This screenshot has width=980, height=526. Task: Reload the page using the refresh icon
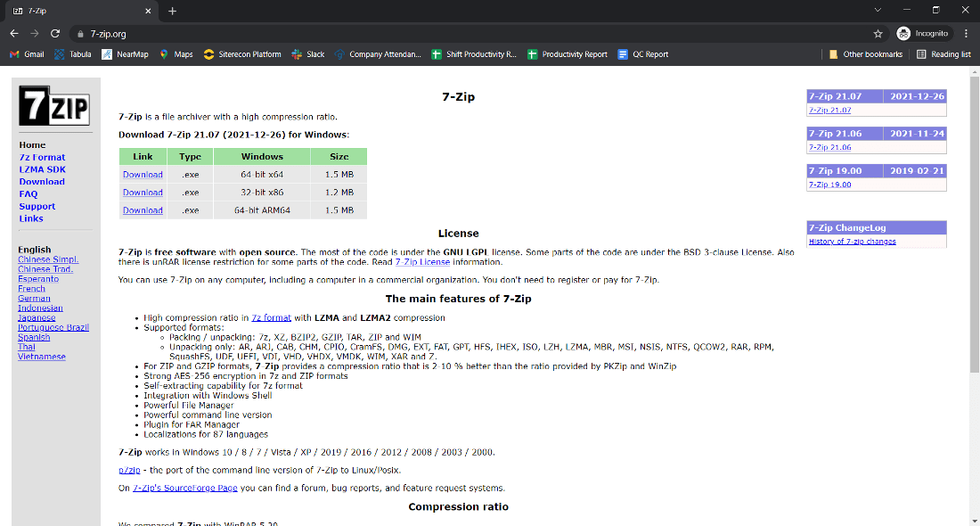[x=55, y=31]
